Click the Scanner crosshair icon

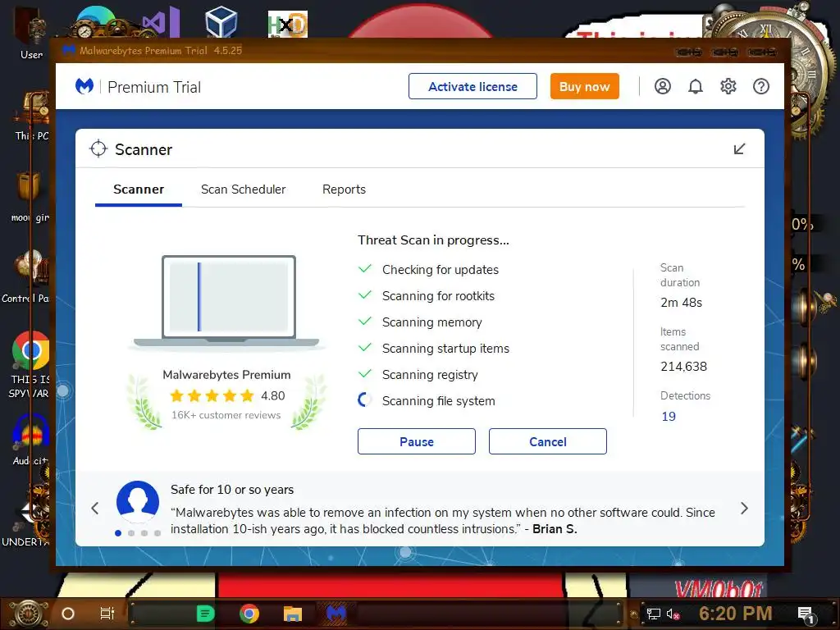(x=98, y=149)
